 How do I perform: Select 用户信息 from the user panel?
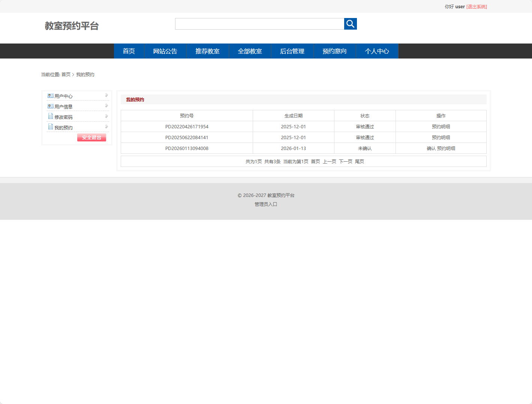[x=64, y=106]
